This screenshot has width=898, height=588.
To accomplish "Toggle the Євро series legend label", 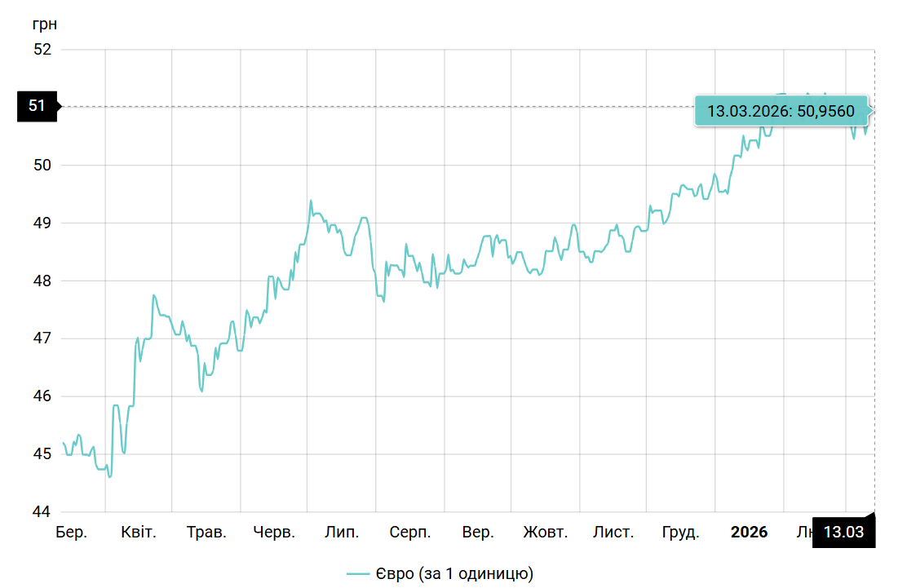I will tap(454, 574).
